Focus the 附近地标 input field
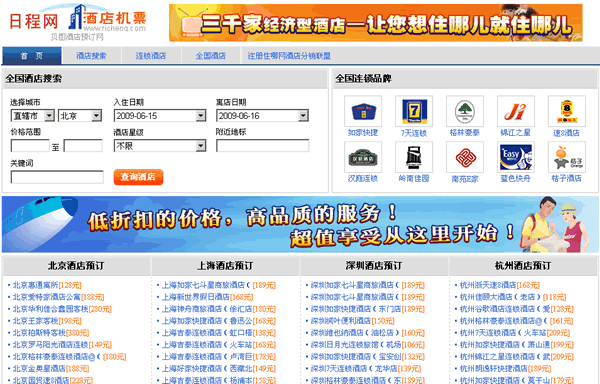The image size is (600, 384). pyautogui.click(x=262, y=146)
